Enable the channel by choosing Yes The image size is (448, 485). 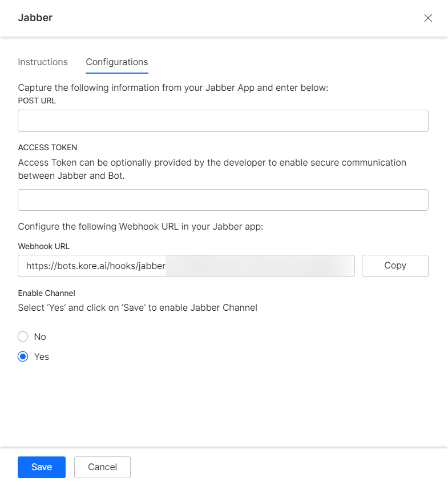coord(23,356)
